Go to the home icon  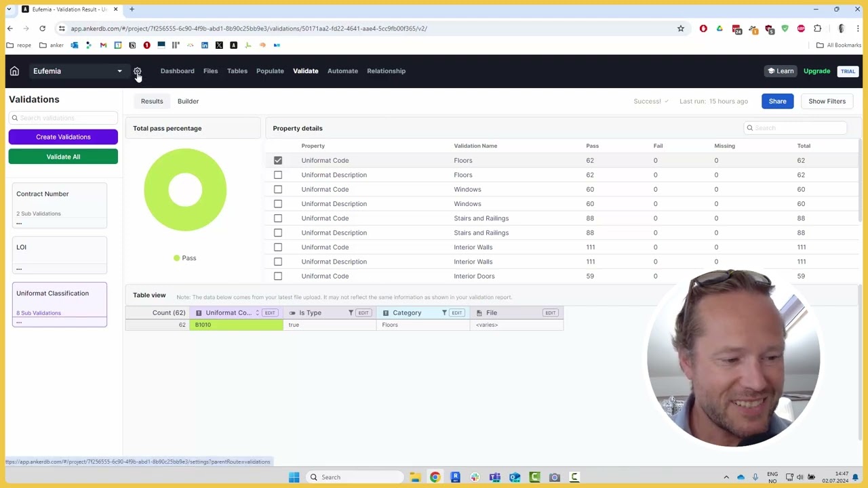[x=14, y=71]
